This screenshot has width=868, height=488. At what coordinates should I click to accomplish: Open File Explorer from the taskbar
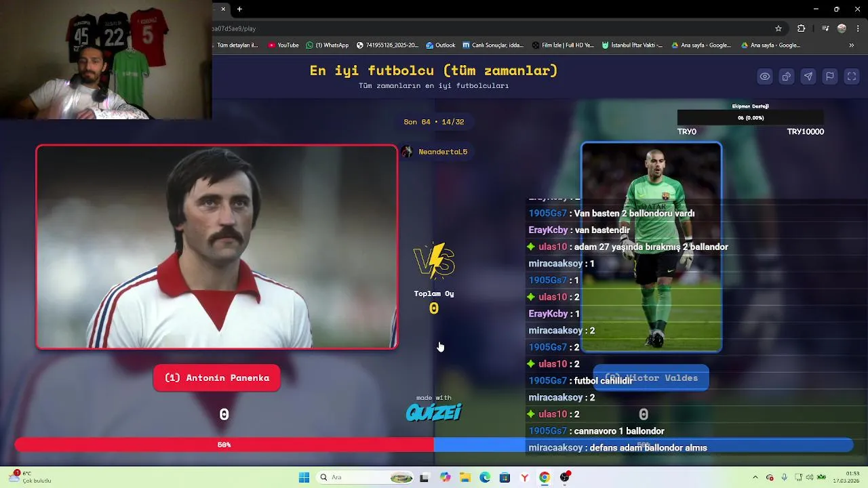point(465,477)
